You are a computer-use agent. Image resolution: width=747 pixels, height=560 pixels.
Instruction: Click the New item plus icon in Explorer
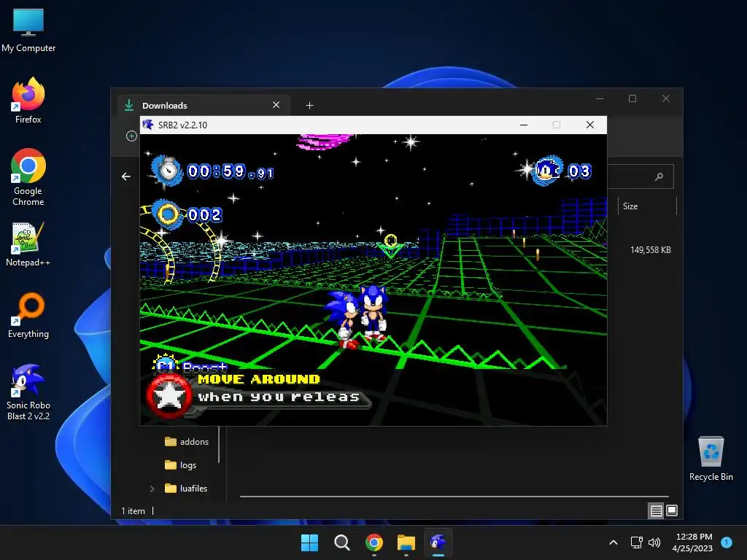click(x=131, y=136)
